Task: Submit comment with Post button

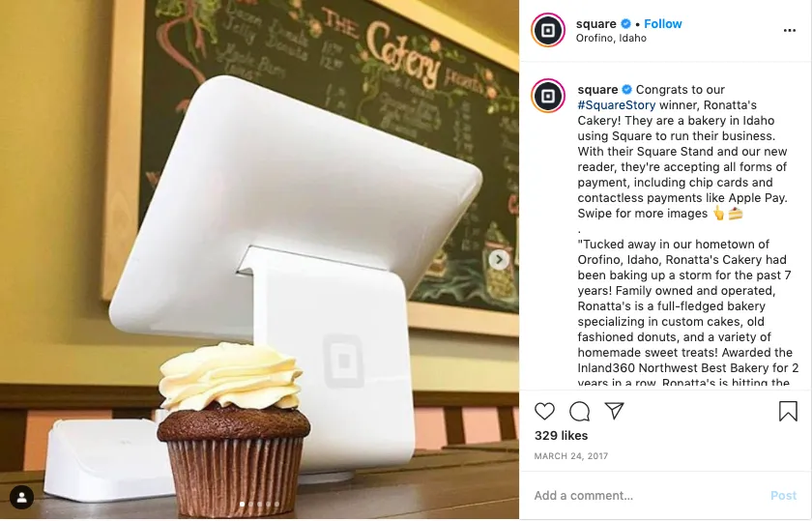Action: (x=784, y=496)
